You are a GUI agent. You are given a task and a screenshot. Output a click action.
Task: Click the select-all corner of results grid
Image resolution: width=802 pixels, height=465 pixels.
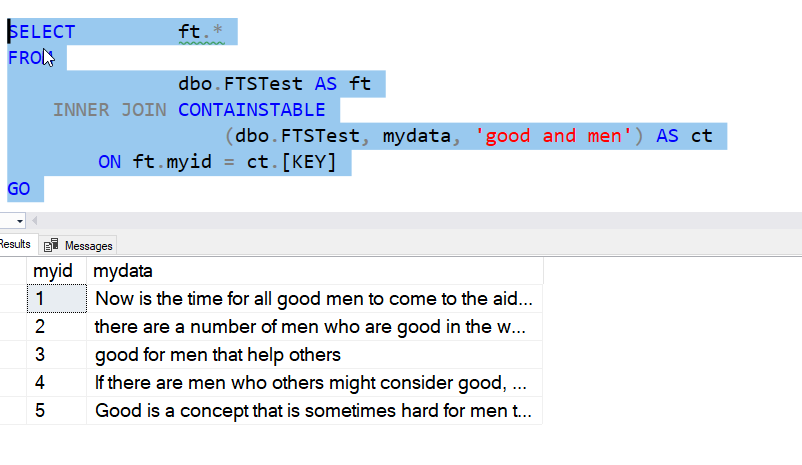point(13,271)
